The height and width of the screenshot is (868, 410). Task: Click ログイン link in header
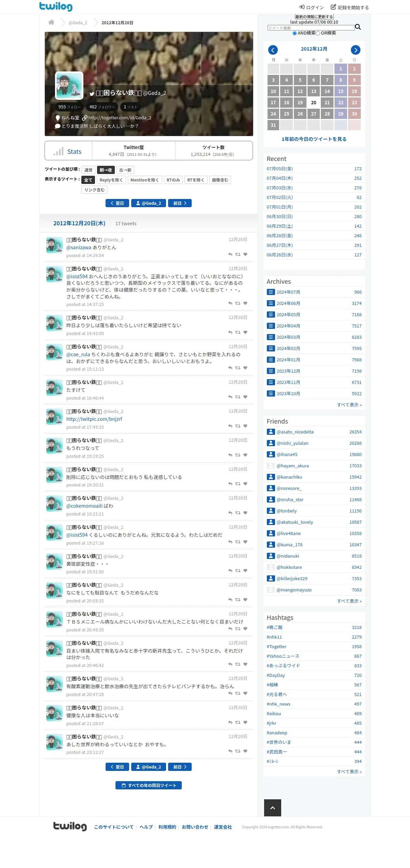[311, 7]
